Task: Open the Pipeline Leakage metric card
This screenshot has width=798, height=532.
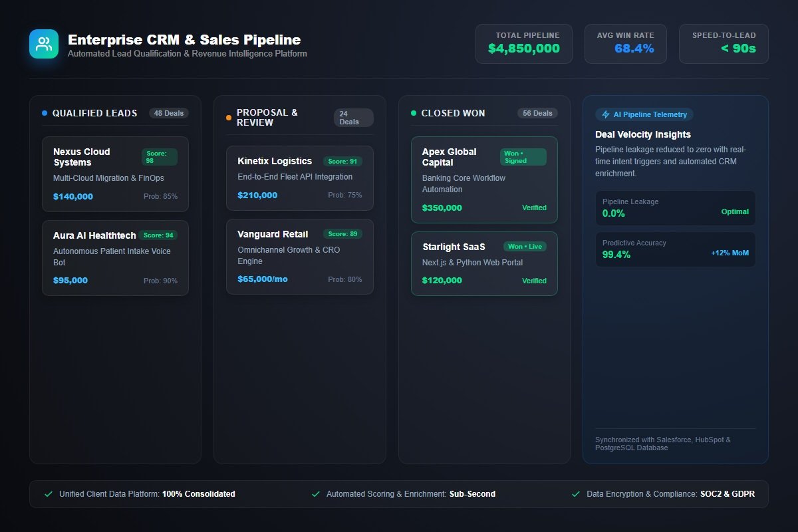Action: (676, 208)
